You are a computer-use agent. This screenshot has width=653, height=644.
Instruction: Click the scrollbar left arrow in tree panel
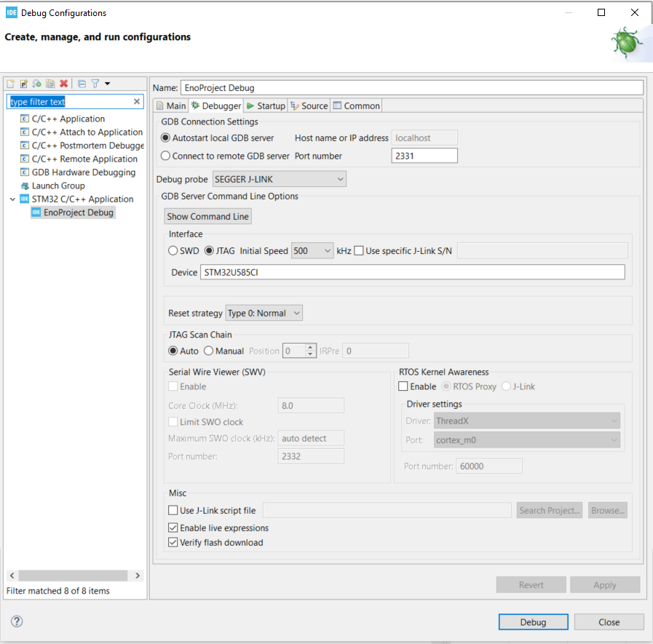click(12, 576)
